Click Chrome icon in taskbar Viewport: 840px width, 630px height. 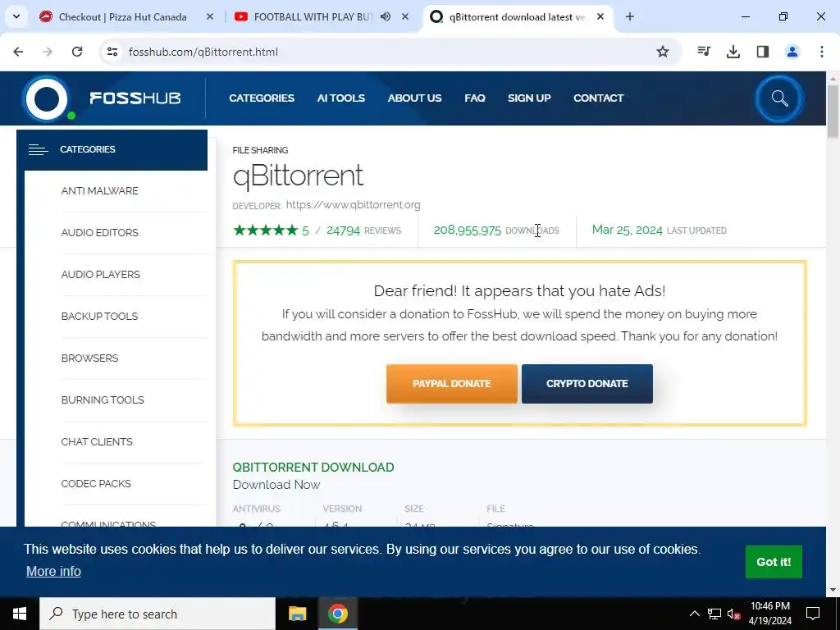pyautogui.click(x=338, y=614)
